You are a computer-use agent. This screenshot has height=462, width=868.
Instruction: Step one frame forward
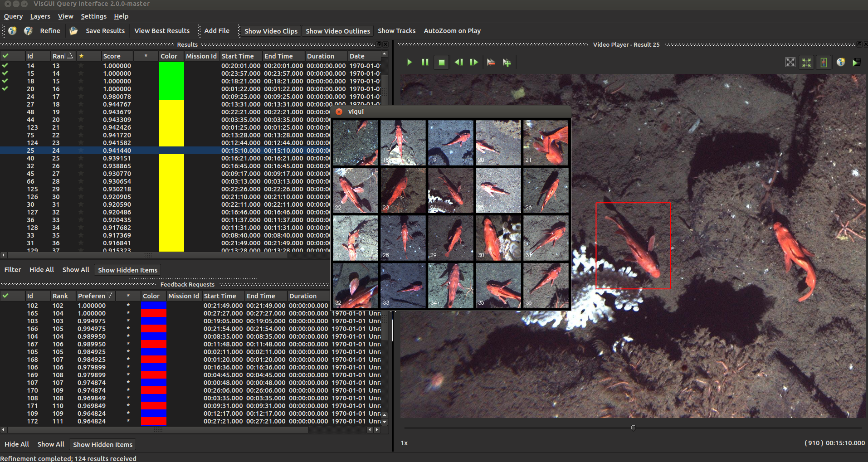(474, 62)
